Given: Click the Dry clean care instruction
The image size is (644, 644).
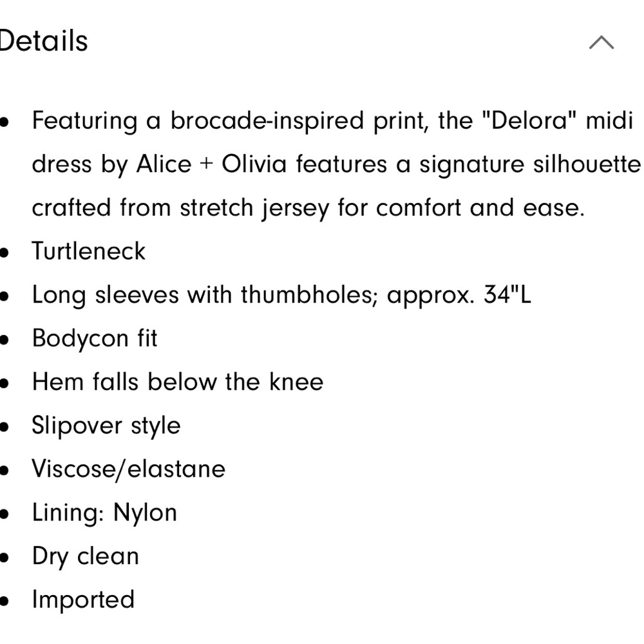Looking at the screenshot, I should coord(86,556).
